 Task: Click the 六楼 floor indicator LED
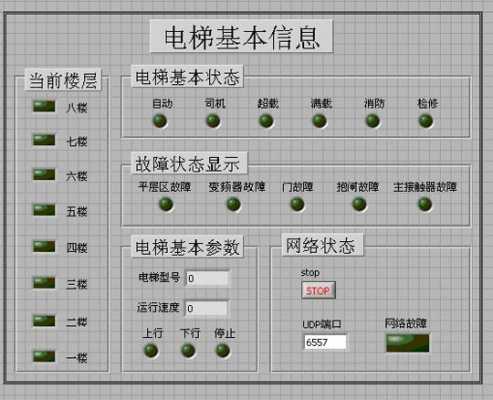tap(44, 174)
